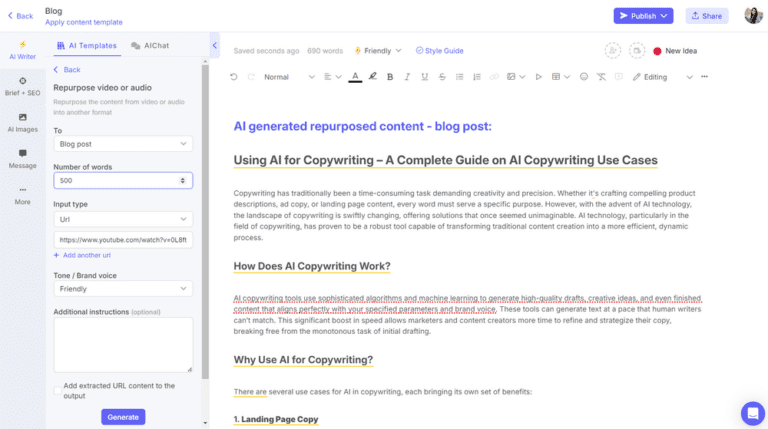768x429 pixels.
Task: Open the Message panel in the sidebar
Action: (22, 158)
